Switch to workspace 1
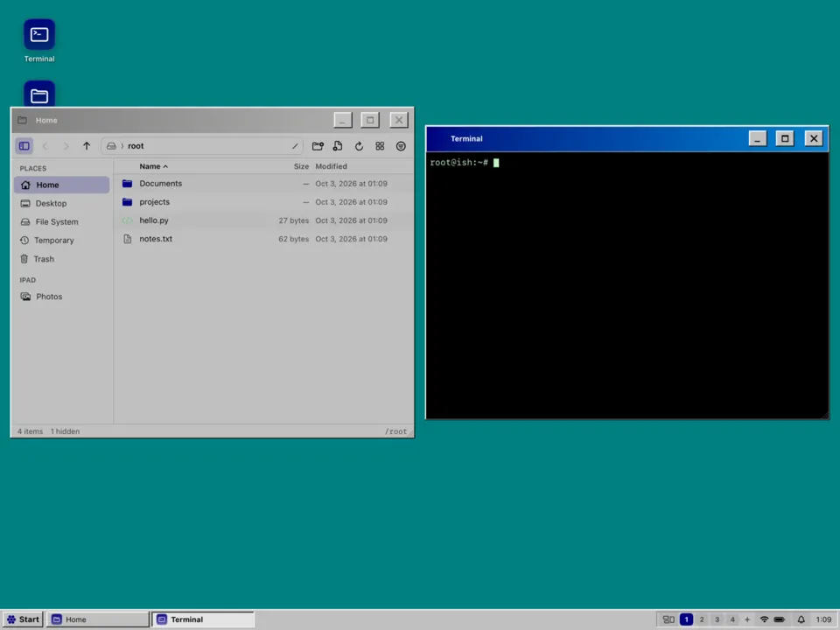The image size is (840, 630). pyautogui.click(x=686, y=619)
